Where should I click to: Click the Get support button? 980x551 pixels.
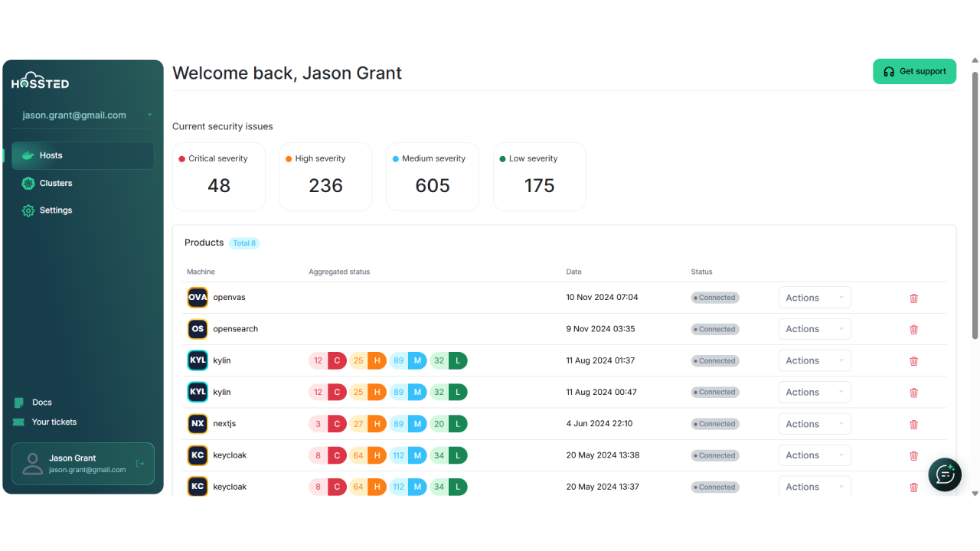914,71
